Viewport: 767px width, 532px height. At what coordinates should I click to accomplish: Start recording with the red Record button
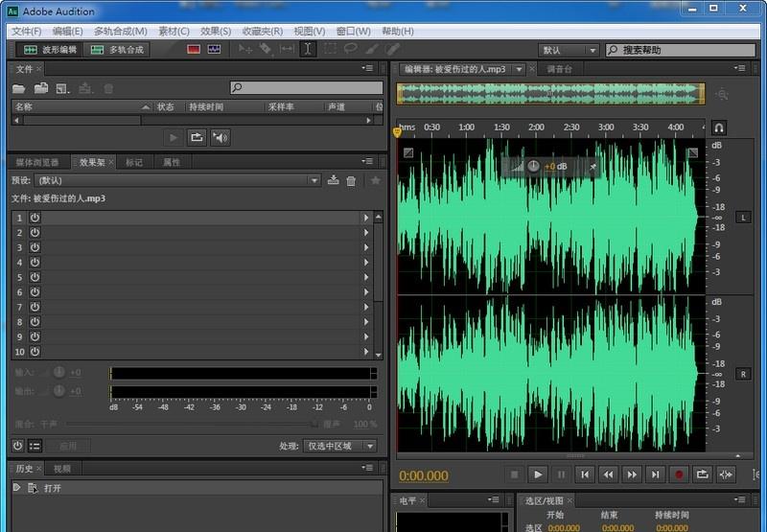pos(679,474)
